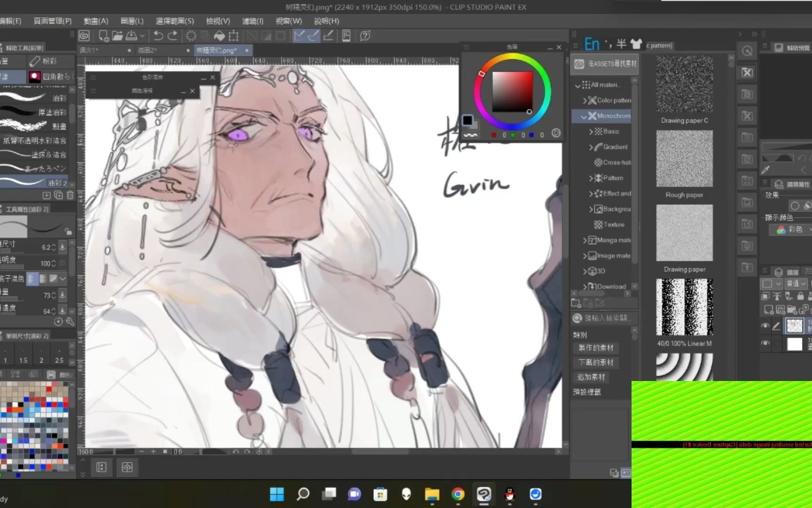Click the 製作的素材 filter tag
812x508 pixels.
(596, 348)
